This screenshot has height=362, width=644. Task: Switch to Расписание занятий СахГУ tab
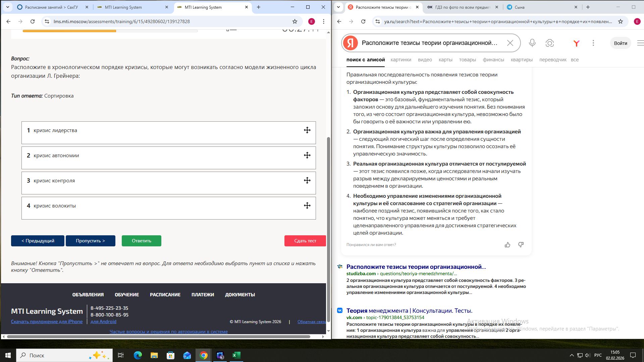coord(52,7)
